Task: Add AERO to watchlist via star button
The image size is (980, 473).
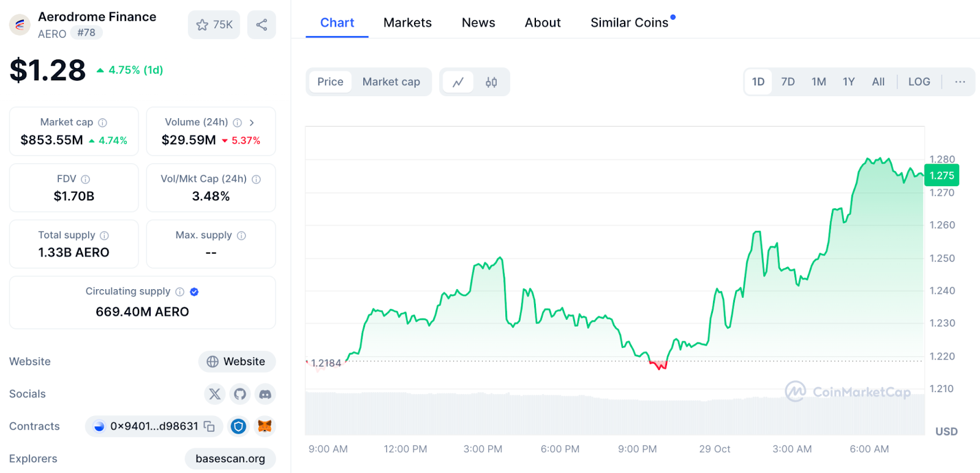Action: (214, 25)
